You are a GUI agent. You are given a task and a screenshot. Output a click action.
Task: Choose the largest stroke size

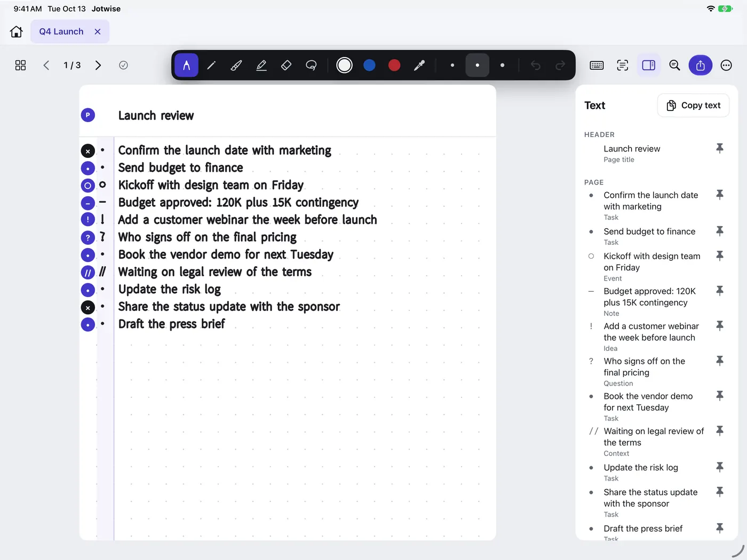point(502,65)
